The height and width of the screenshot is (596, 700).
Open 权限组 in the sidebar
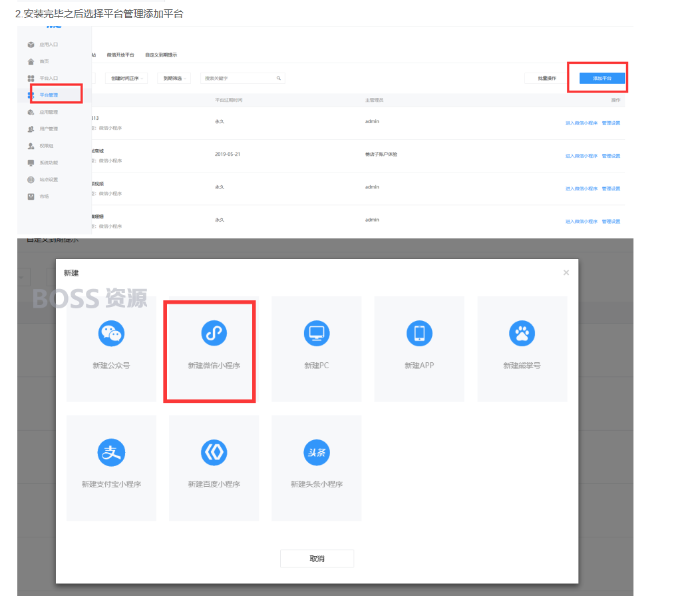(41, 146)
